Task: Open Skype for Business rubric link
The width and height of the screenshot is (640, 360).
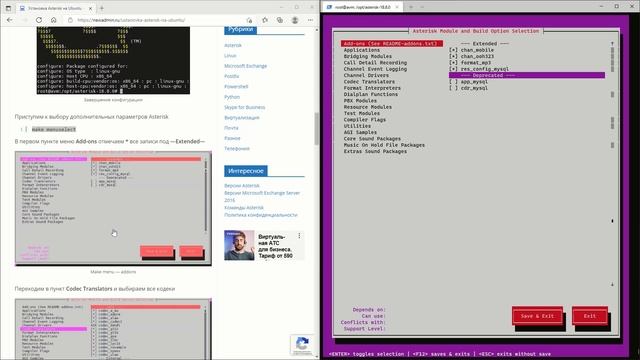Action: point(244,107)
